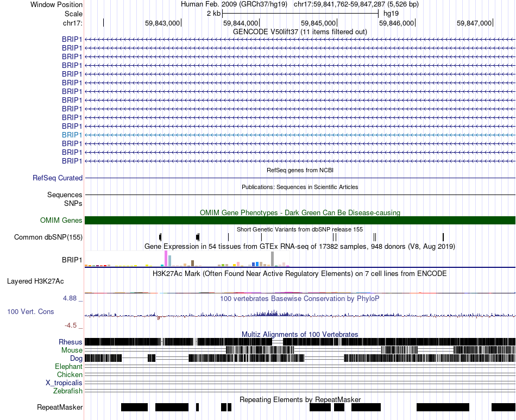Select the Chicken alignment row label
Image resolution: width=516 pixels, height=420 pixels.
(x=70, y=374)
